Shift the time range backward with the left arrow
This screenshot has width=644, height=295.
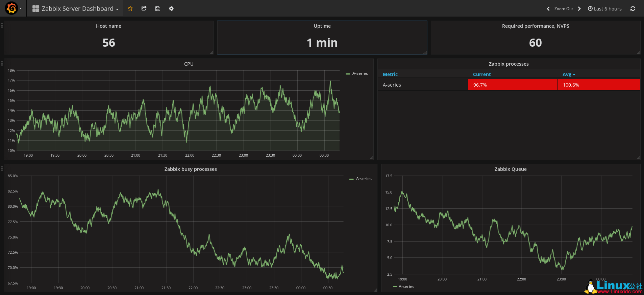[x=548, y=9]
